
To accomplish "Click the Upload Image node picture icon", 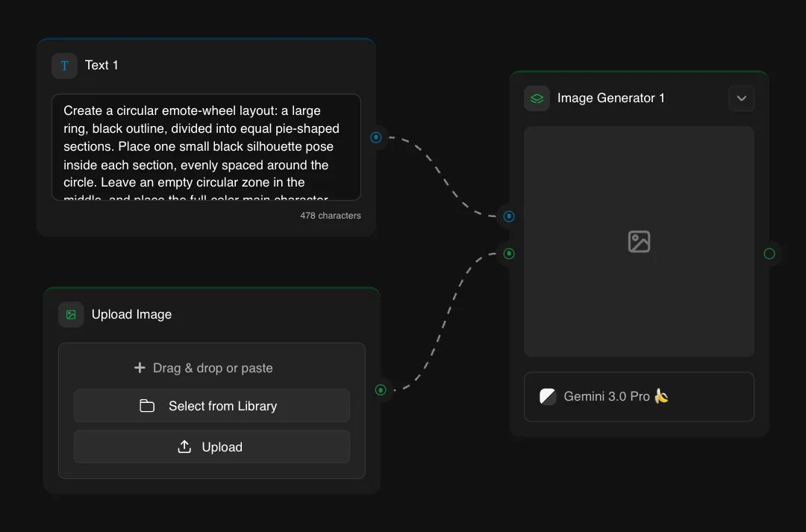I will coord(70,314).
